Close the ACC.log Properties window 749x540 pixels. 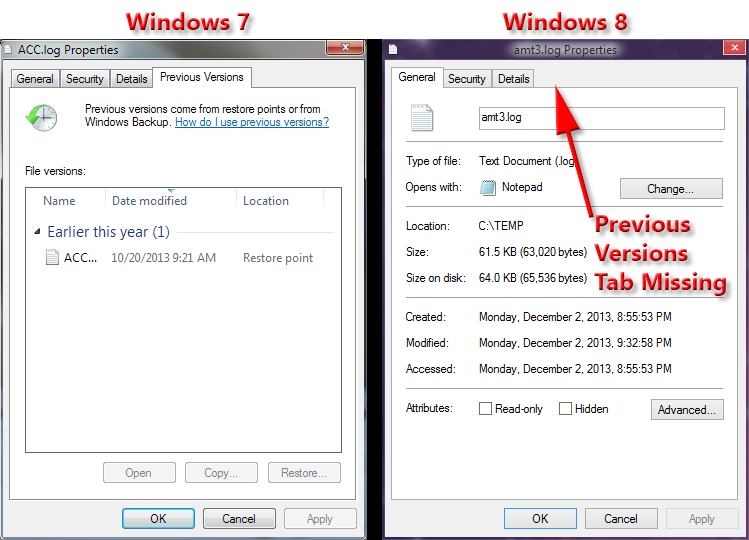click(345, 47)
